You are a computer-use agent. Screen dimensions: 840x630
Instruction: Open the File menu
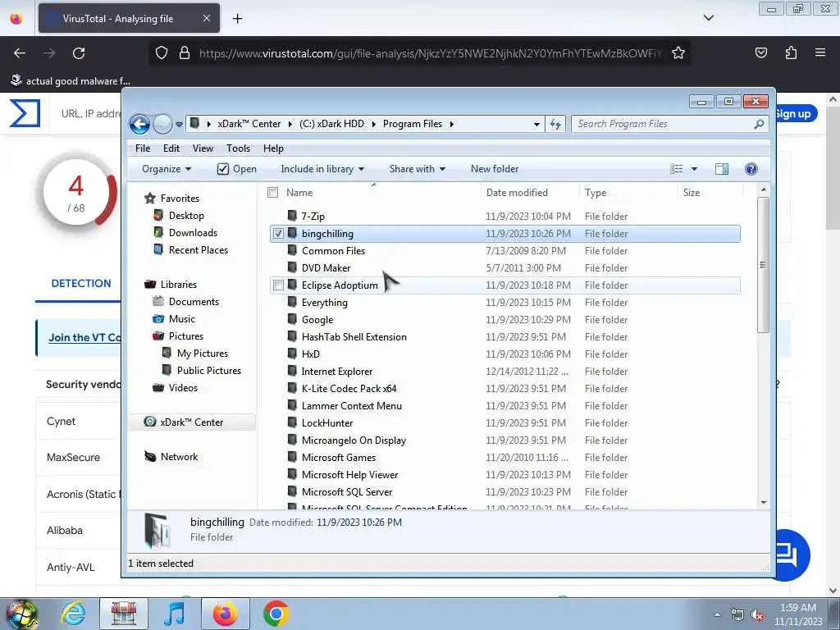point(143,148)
